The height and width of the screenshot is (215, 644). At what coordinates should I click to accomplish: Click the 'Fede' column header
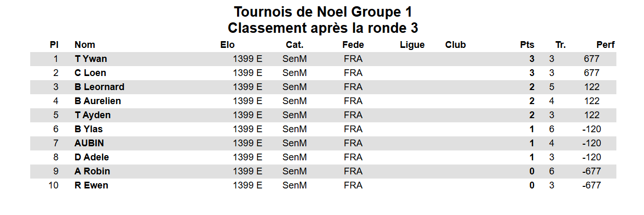tap(353, 45)
